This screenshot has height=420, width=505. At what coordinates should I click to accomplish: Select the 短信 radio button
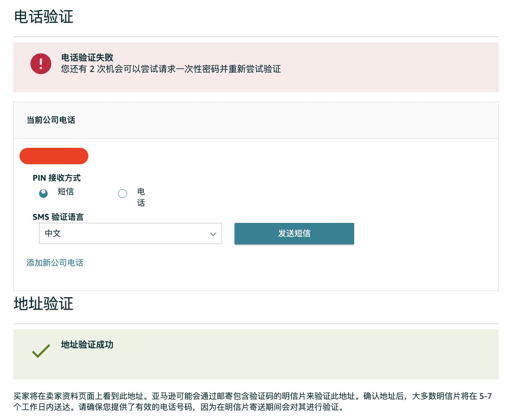tap(43, 193)
